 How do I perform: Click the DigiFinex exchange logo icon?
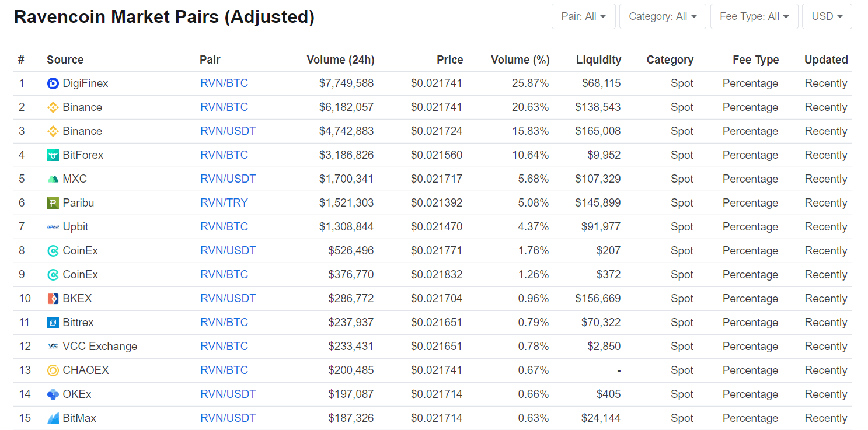(x=53, y=83)
